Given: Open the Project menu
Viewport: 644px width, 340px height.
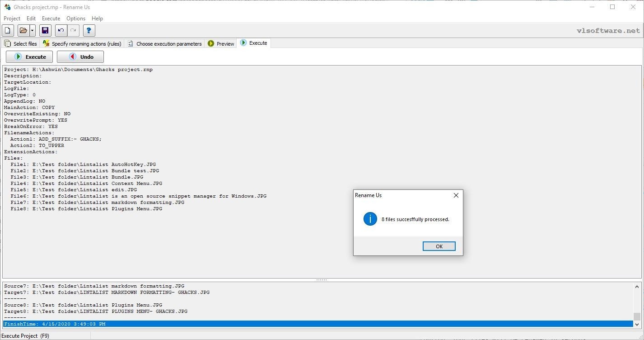Looking at the screenshot, I should click(12, 19).
